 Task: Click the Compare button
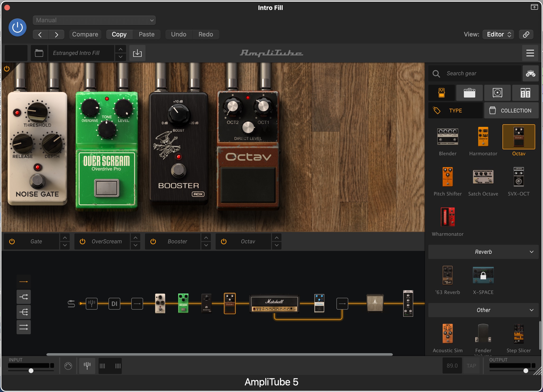85,34
